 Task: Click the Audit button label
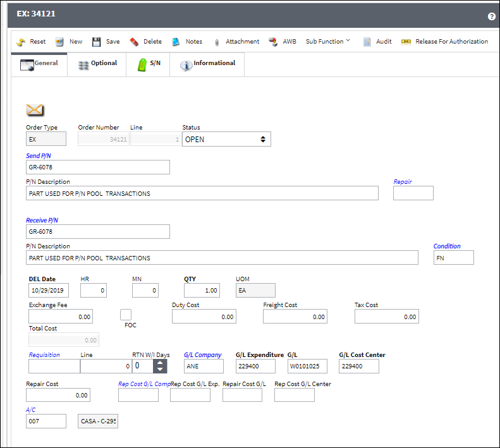[x=384, y=42]
